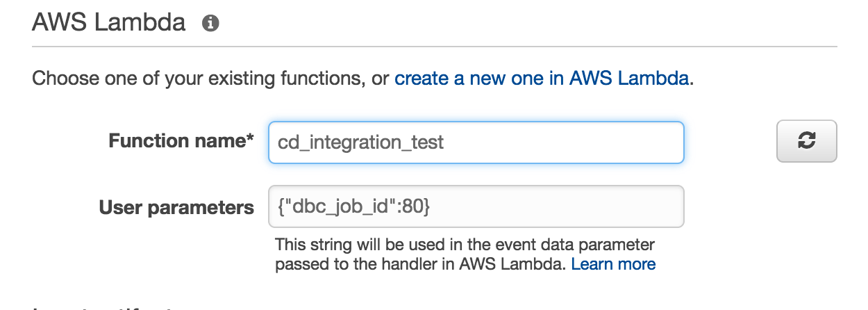Image resolution: width=868 pixels, height=310 pixels.
Task: Click the required asterisk after Function name
Action: click(250, 139)
